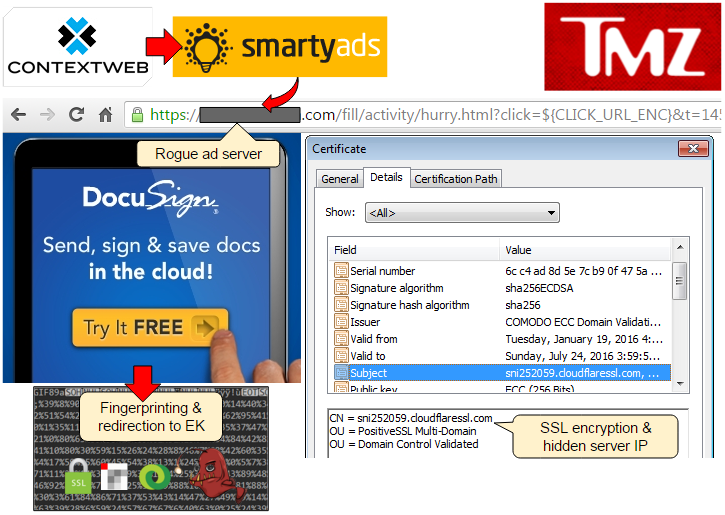Select the Issuer field row
This screenshot has width=725, height=515.
(x=502, y=322)
